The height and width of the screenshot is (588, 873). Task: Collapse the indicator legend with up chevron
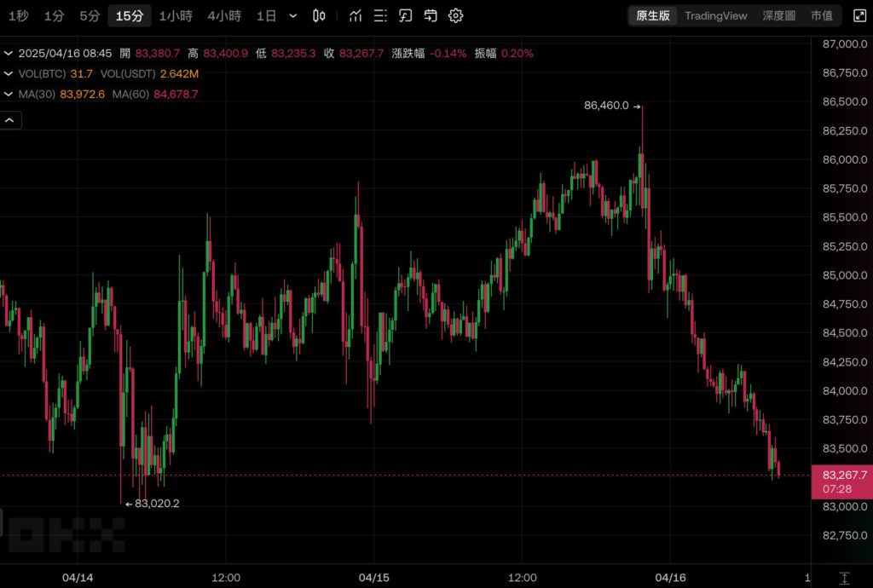[10, 121]
